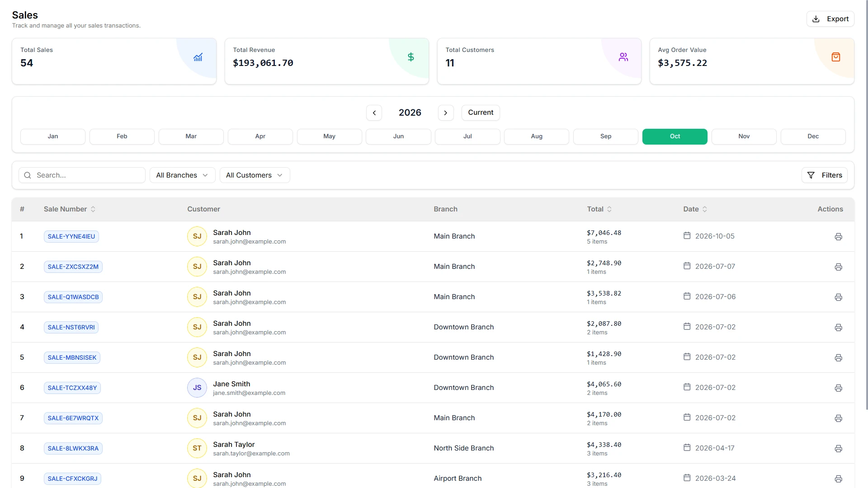This screenshot has width=868, height=488.
Task: Open the Filters panel
Action: (825, 175)
